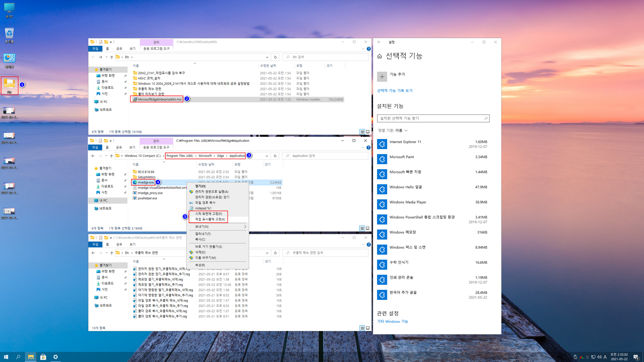Switch 우클릭 메뉴 관련 window to large icons view
Viewport: 644px width, 362px height.
[x=368, y=328]
